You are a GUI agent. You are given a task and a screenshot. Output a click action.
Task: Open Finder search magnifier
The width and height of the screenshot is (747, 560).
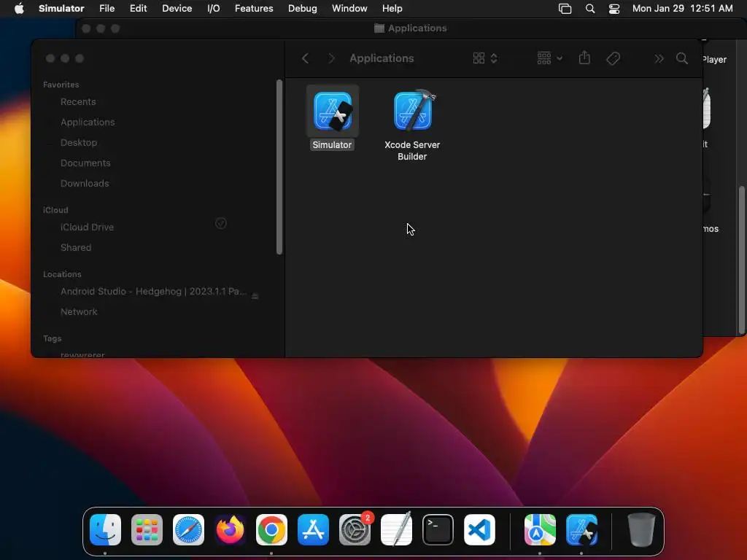coord(682,58)
